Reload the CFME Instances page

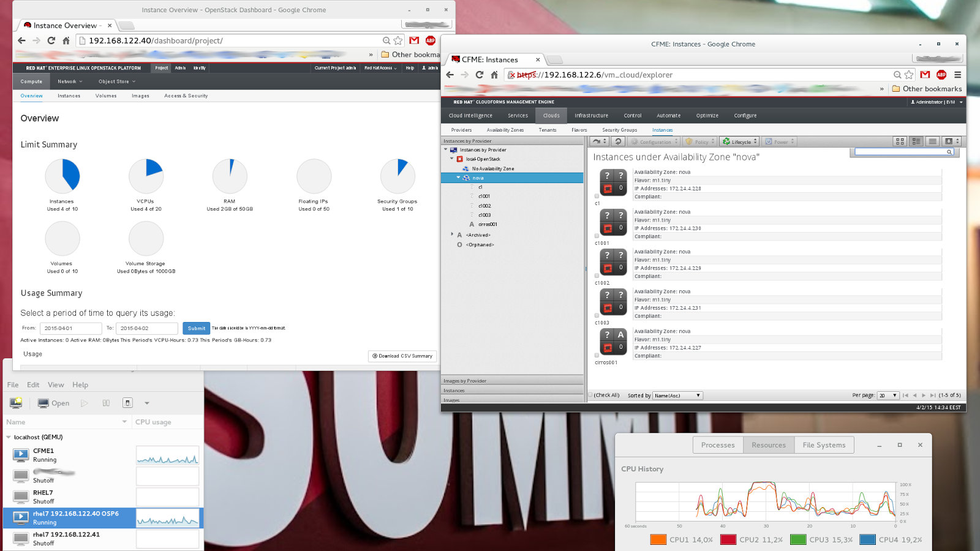click(x=480, y=75)
